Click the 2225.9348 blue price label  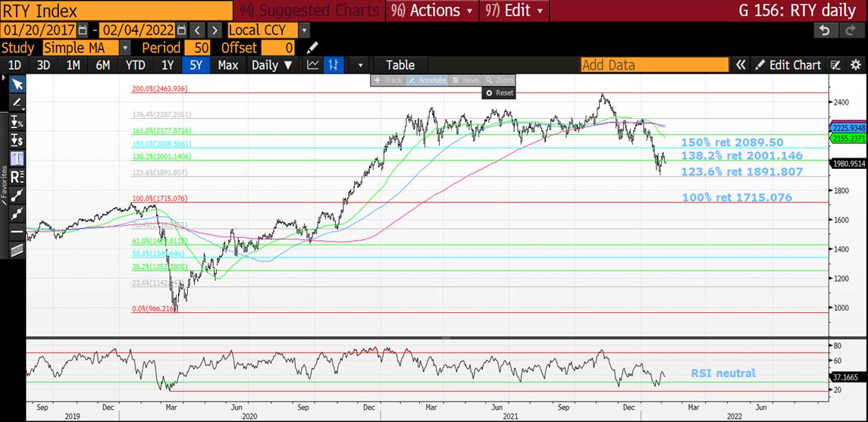tap(848, 128)
